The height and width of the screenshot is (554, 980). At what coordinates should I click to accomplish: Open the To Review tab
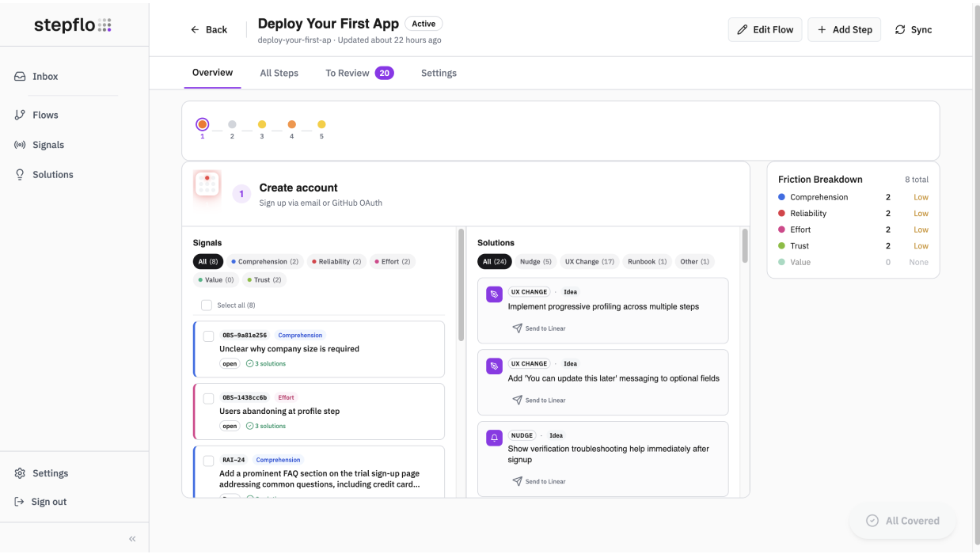347,72
